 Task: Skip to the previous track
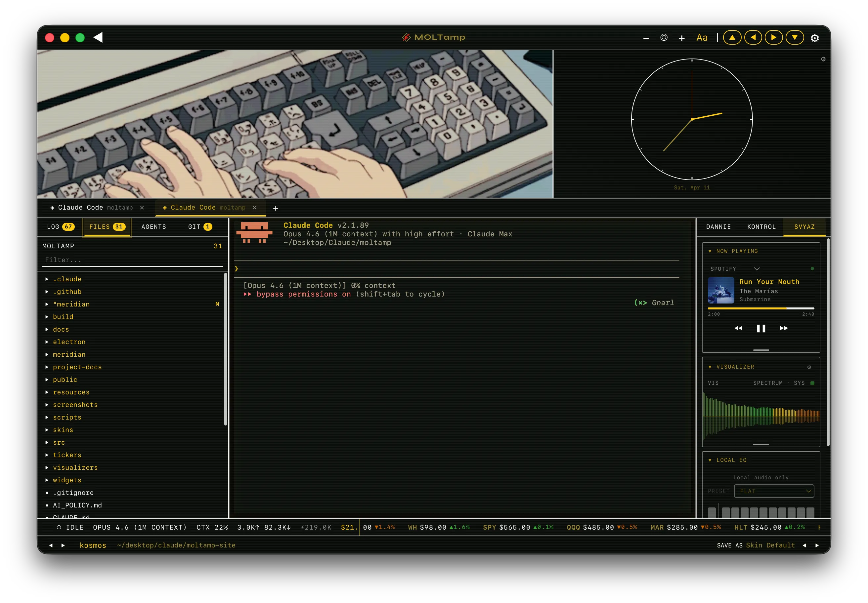[738, 328]
